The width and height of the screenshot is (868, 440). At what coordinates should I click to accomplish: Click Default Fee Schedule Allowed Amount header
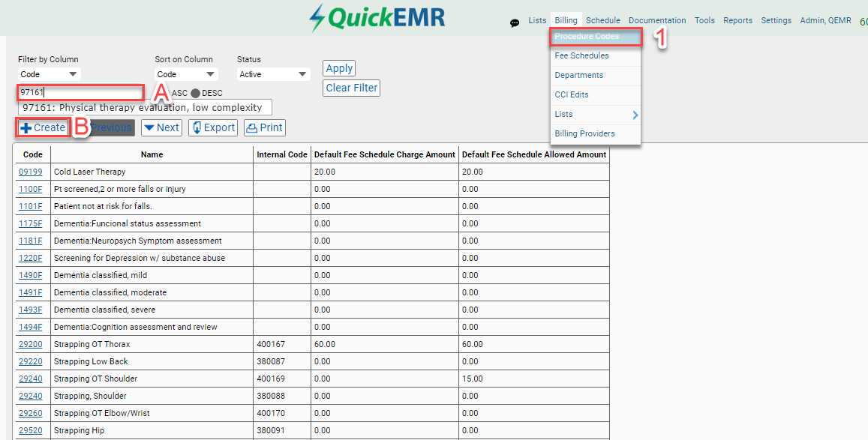pos(534,154)
